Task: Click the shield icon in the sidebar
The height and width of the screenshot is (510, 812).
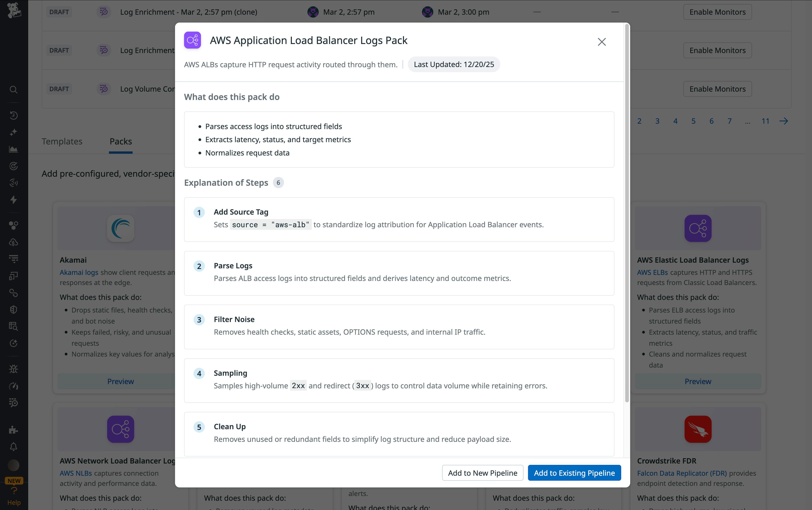Action: tap(14, 309)
